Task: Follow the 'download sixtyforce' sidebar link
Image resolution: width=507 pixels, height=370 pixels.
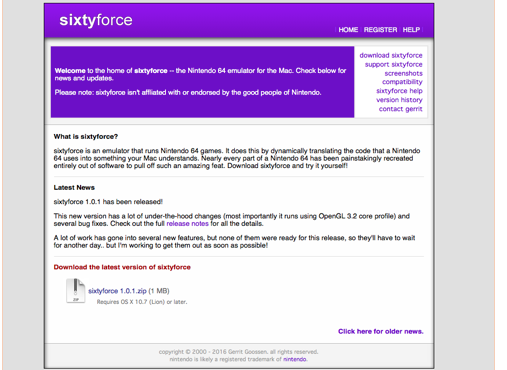Action: coord(391,55)
